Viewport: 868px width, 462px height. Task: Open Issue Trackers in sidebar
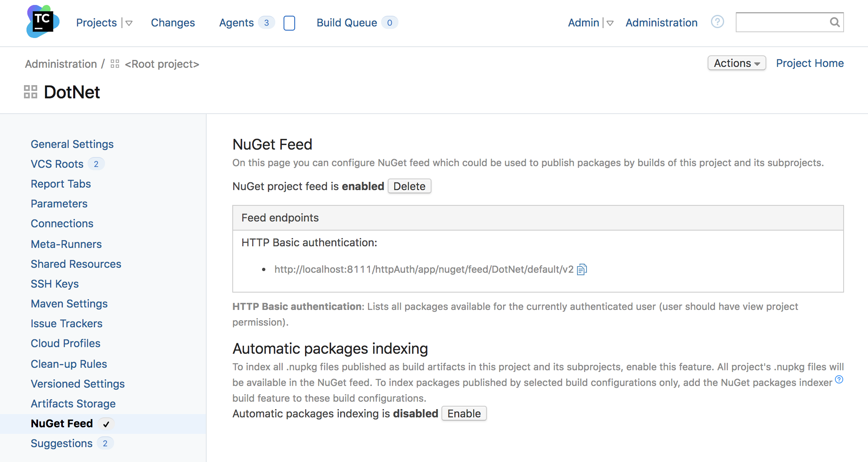[67, 324]
